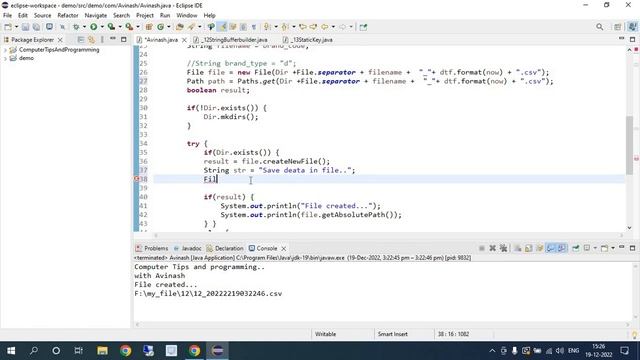
Task: Open the toolbar Search magnifier icon
Action: (599, 27)
